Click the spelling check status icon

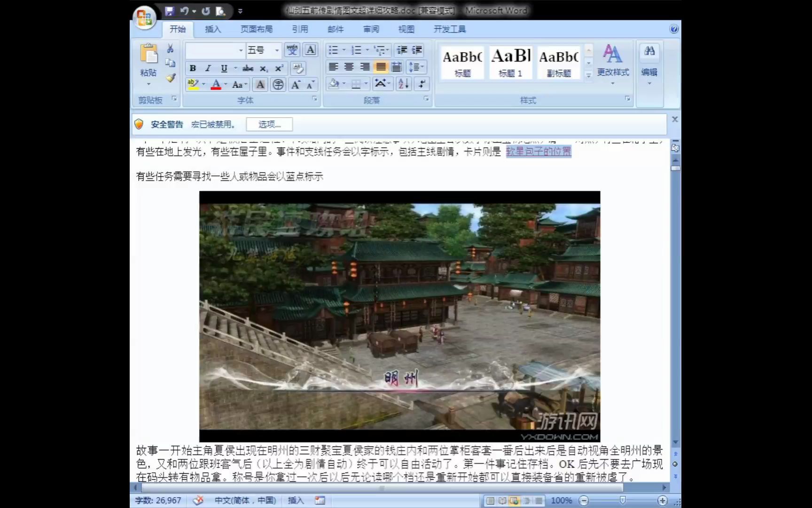click(198, 500)
